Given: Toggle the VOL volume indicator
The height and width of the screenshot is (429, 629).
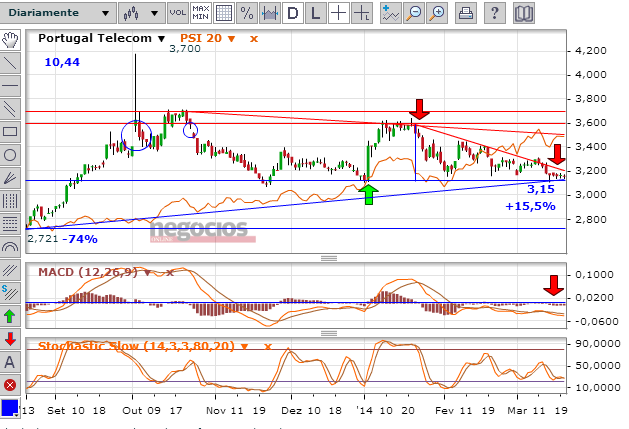Looking at the screenshot, I should [177, 13].
